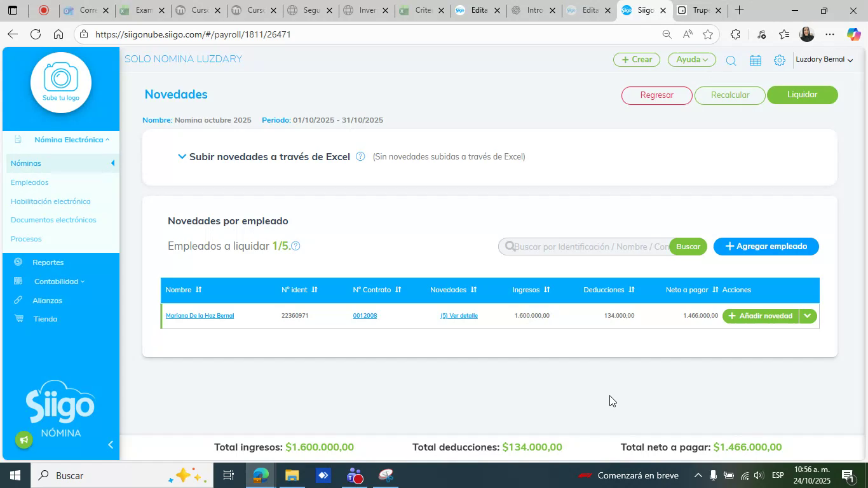
Task: Show hidden system tray icons
Action: 698,475
